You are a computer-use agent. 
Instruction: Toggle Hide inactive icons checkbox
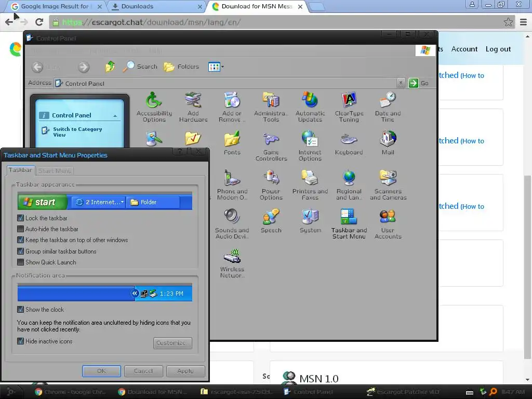(x=20, y=341)
